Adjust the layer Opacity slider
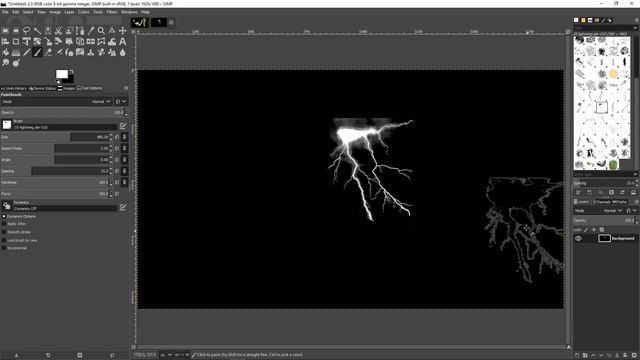Viewport: 640px width, 360px height. coord(604,220)
